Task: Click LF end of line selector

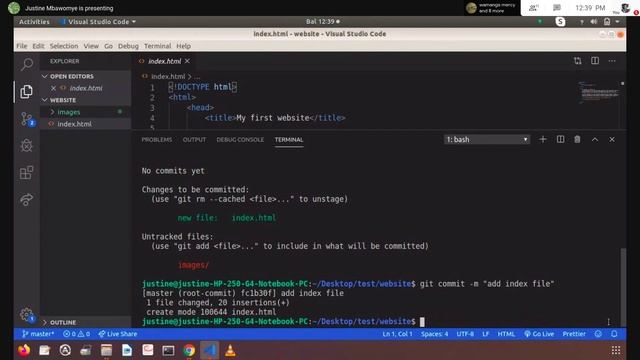Action: point(485,334)
